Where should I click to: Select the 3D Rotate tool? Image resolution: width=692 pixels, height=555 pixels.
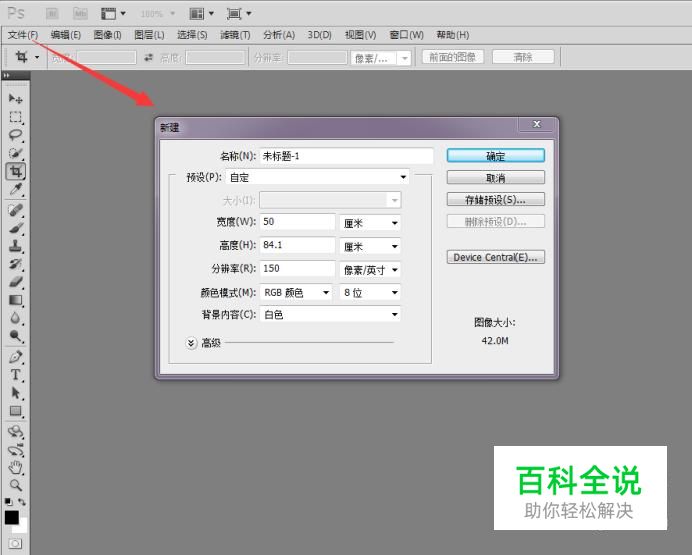15,431
